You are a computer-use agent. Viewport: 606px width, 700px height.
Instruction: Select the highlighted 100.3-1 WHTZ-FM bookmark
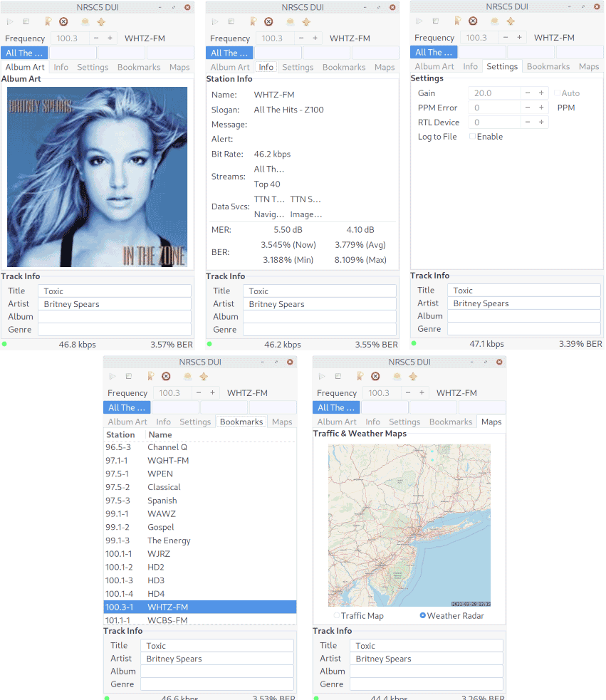pos(200,607)
